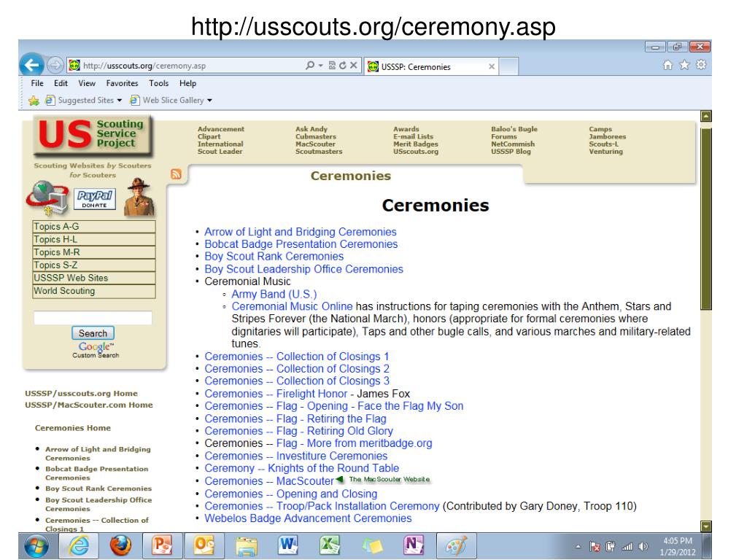The image size is (747, 560).
Task: Click the page scrollbar up arrow
Action: point(706,116)
